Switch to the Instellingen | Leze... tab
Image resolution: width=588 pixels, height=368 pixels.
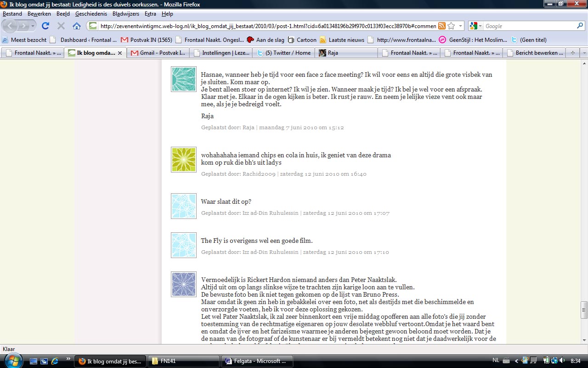coord(220,53)
